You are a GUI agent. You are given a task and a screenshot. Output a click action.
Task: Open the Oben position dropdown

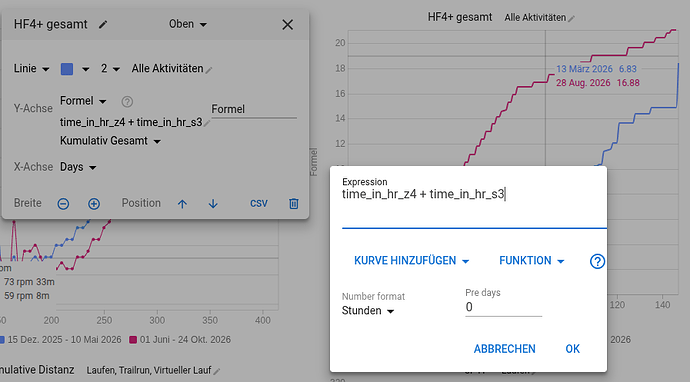pos(188,24)
